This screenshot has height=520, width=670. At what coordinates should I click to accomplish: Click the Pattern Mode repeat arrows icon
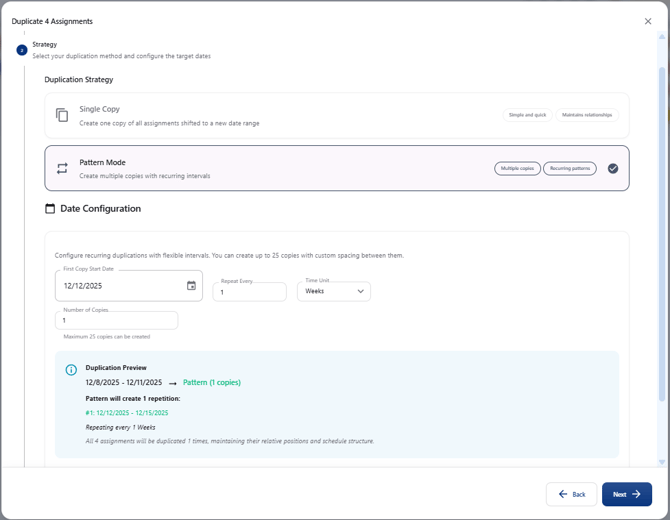(62, 168)
